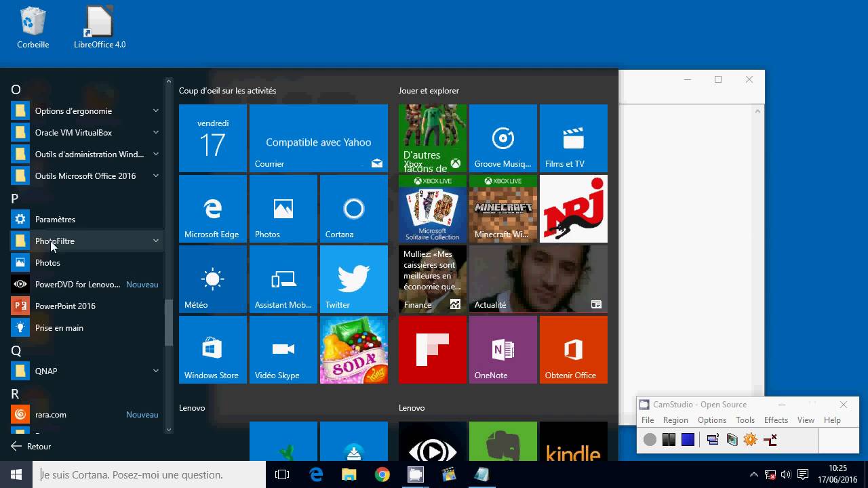This screenshot has width=868, height=488.
Task: Open the Actualité news tile
Action: 538,279
